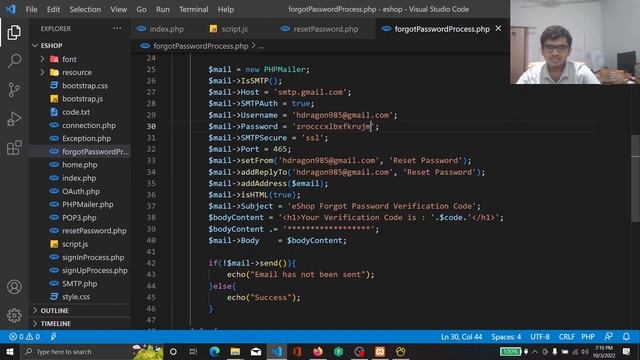The image size is (640, 360).
Task: Expand the resource folder
Action: coord(42,72)
